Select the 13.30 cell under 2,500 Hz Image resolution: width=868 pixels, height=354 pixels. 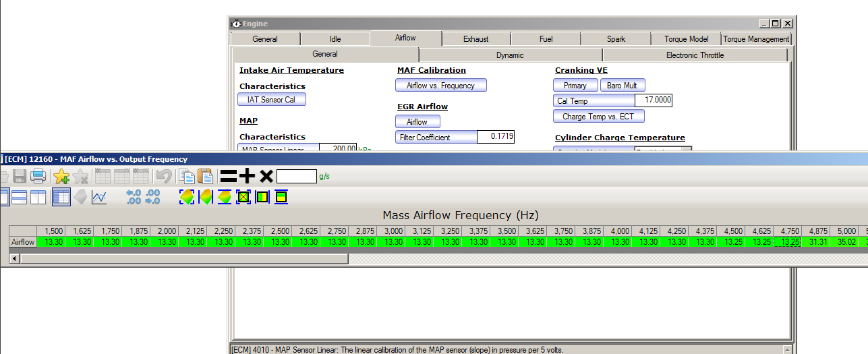[x=277, y=241]
